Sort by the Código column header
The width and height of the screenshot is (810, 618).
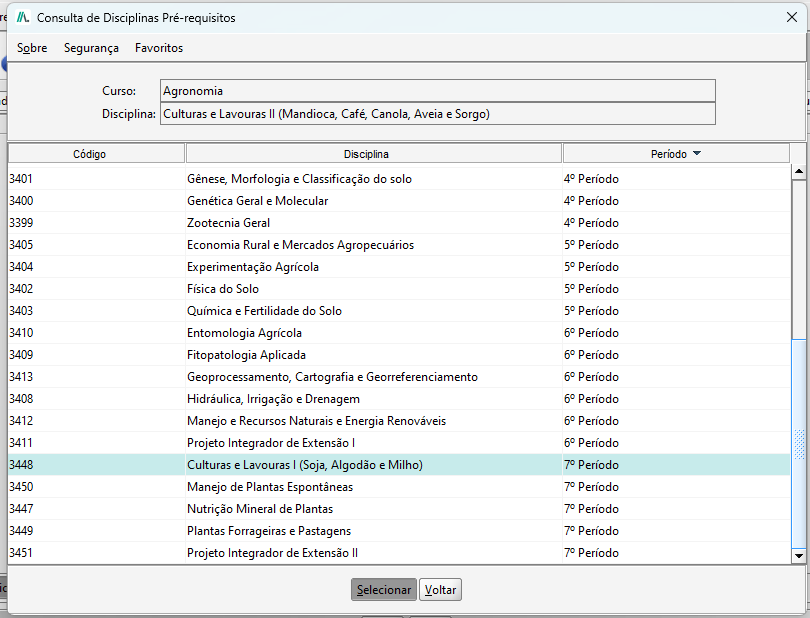[x=97, y=154]
